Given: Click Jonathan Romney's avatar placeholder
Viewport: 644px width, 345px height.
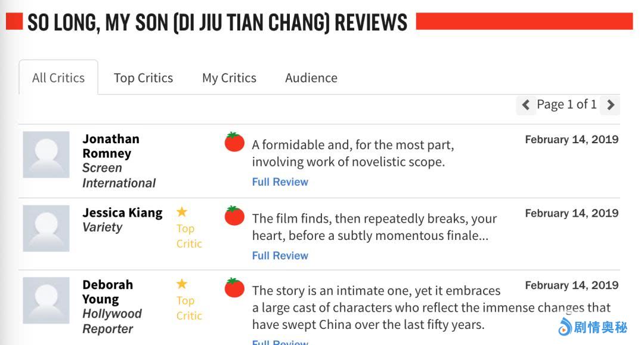Looking at the screenshot, I should click(46, 155).
